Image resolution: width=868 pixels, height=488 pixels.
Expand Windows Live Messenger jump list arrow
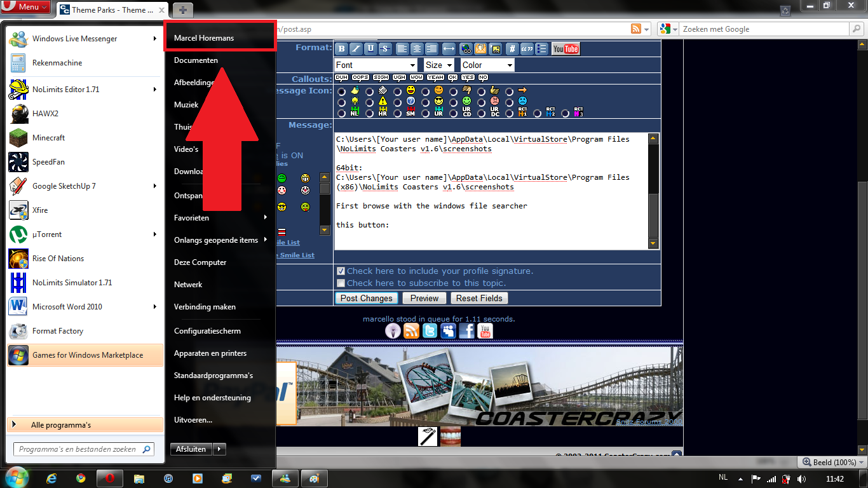(x=155, y=39)
